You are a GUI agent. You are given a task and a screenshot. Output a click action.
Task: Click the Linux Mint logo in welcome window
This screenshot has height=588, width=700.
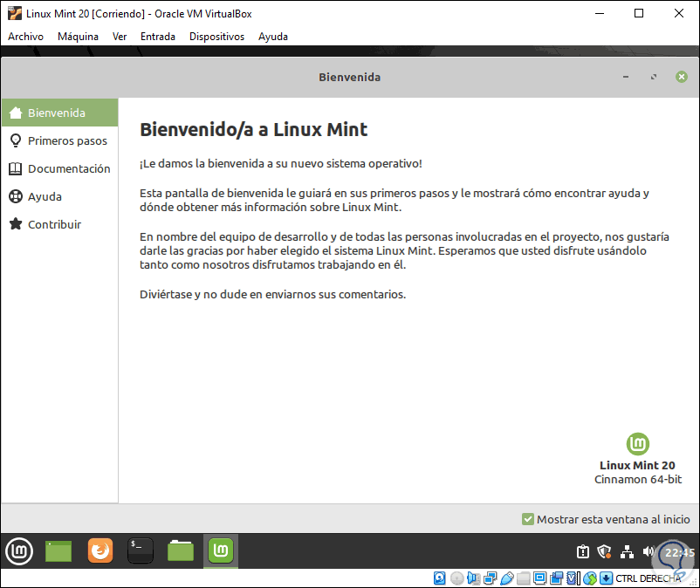[x=637, y=444]
